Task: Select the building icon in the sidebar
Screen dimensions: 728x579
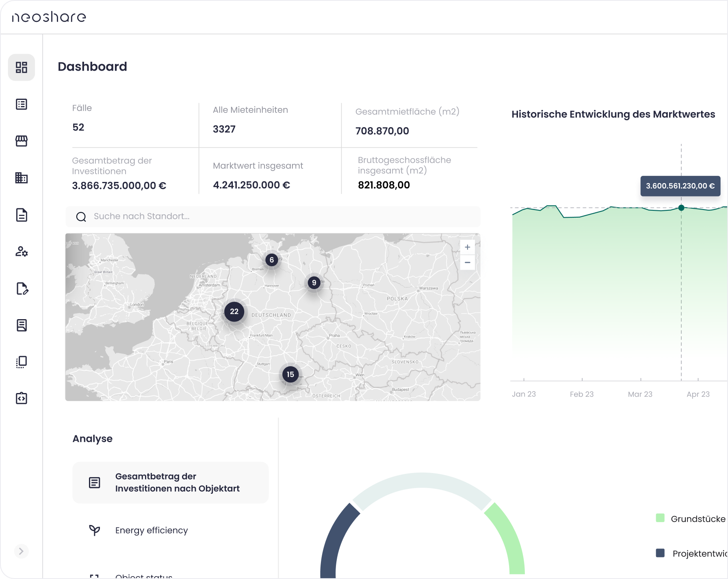Action: tap(22, 178)
